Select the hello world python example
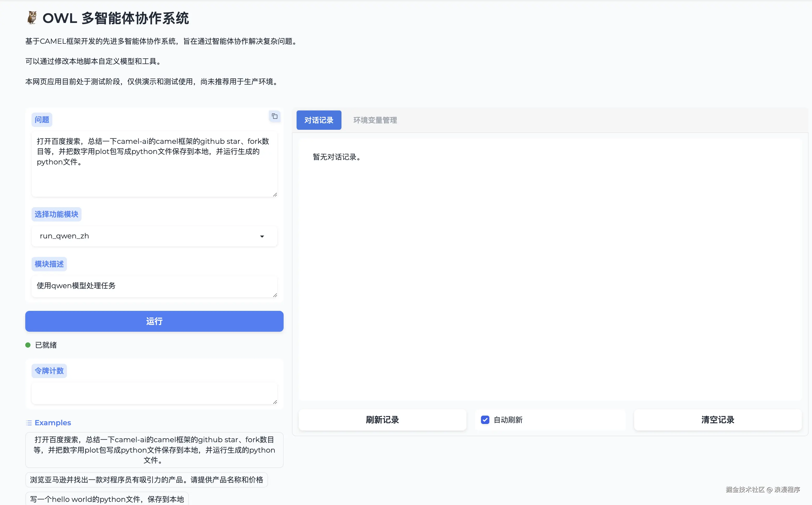Screen dimensions: 812x505 pyautogui.click(x=107, y=499)
